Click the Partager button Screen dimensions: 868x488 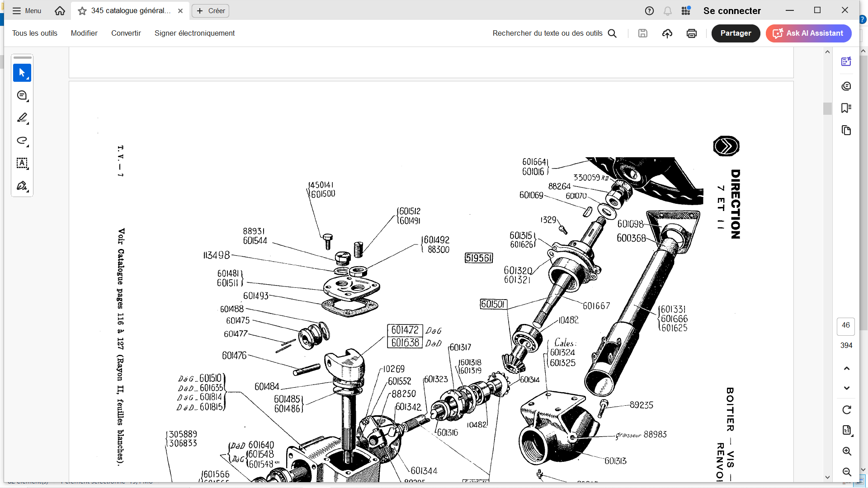pos(735,33)
